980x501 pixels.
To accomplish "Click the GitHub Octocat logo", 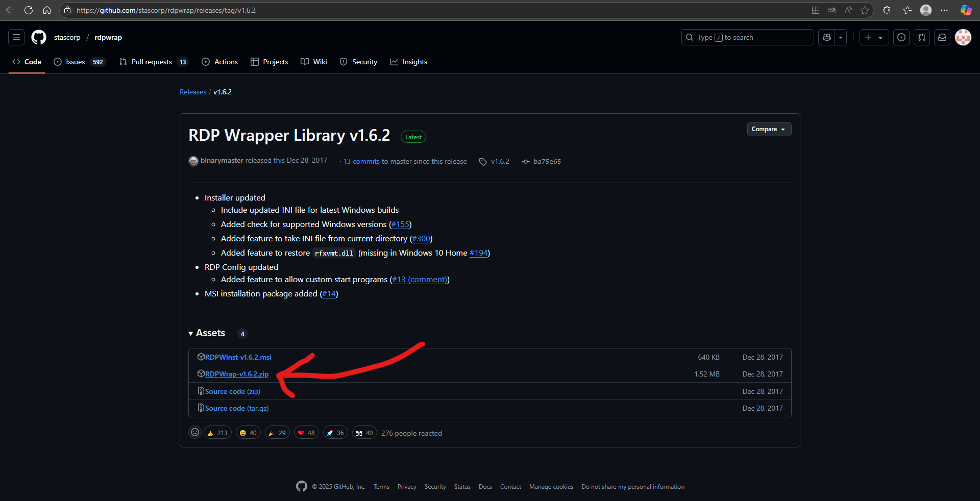I will coord(39,37).
